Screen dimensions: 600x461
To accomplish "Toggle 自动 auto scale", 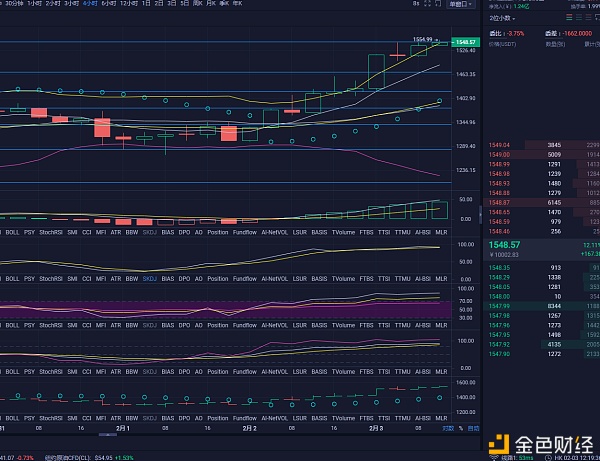I will [473, 428].
